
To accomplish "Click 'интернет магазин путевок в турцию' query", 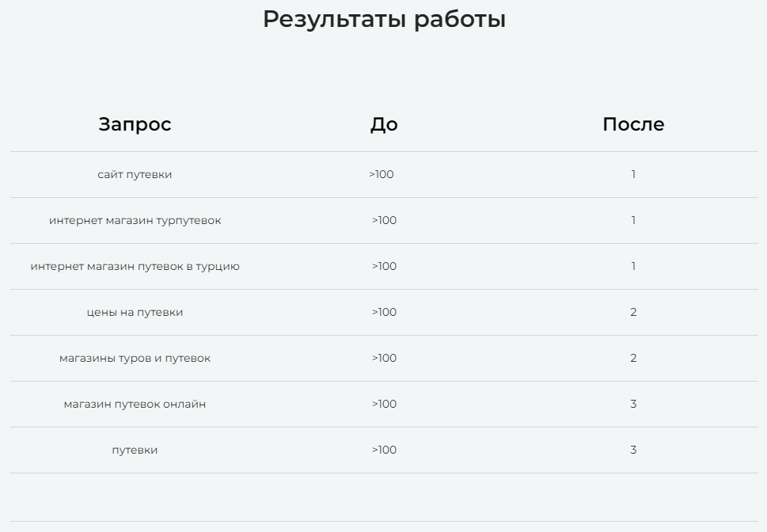I will [x=135, y=266].
